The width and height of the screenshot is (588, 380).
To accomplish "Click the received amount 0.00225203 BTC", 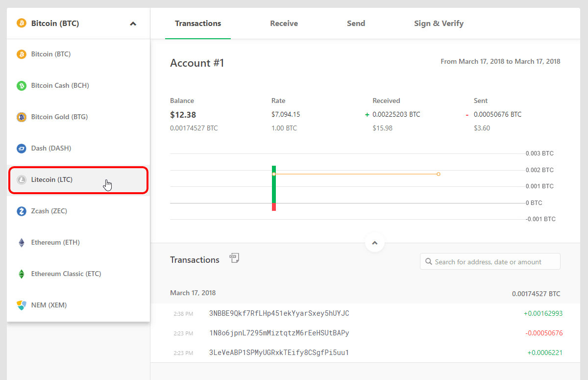I will (x=396, y=115).
